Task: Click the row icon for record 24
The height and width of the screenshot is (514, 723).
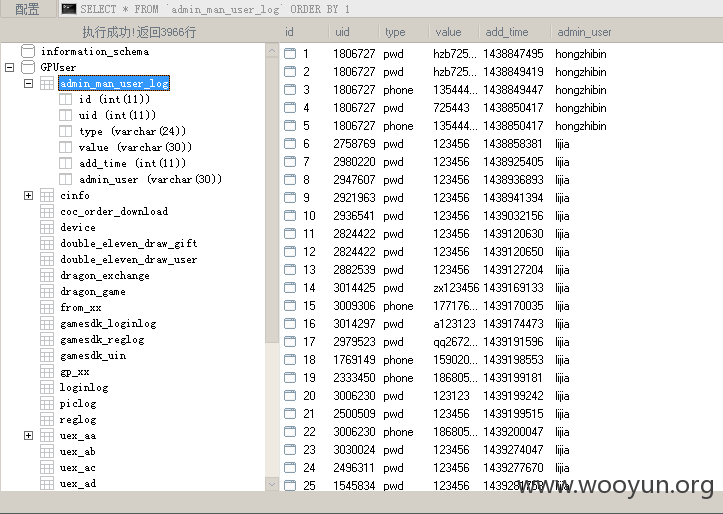Action: point(290,468)
